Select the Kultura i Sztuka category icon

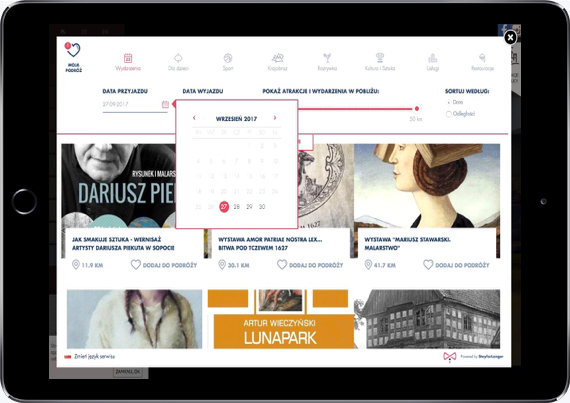pos(380,57)
